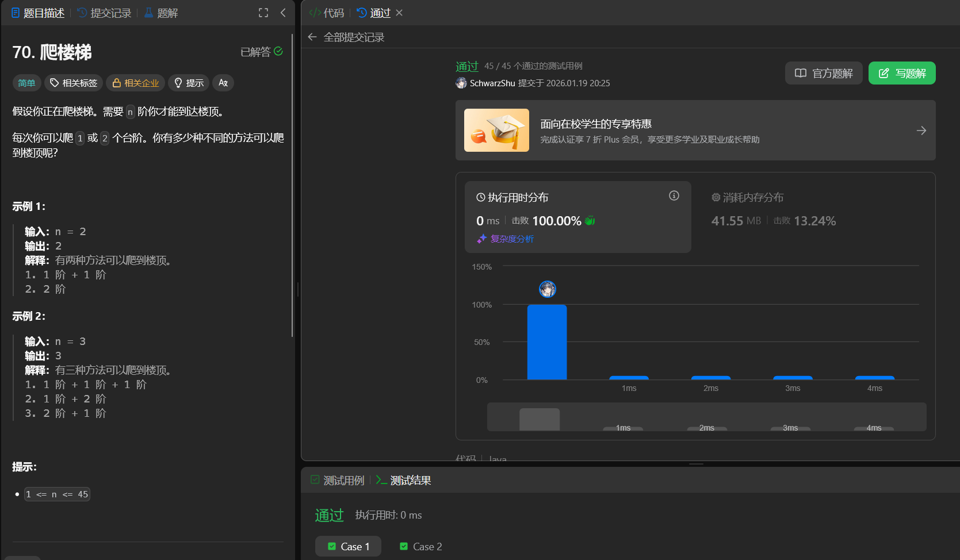Expand the 相关标签 tag list
960x560 pixels.
(x=74, y=83)
